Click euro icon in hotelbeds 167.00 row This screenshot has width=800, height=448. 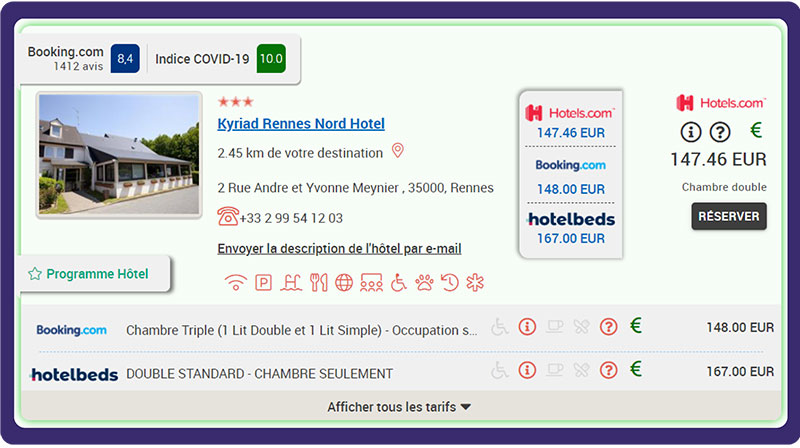[x=636, y=368]
